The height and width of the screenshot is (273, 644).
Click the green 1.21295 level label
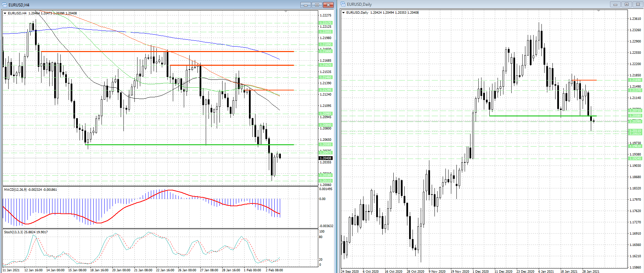pos(325,90)
